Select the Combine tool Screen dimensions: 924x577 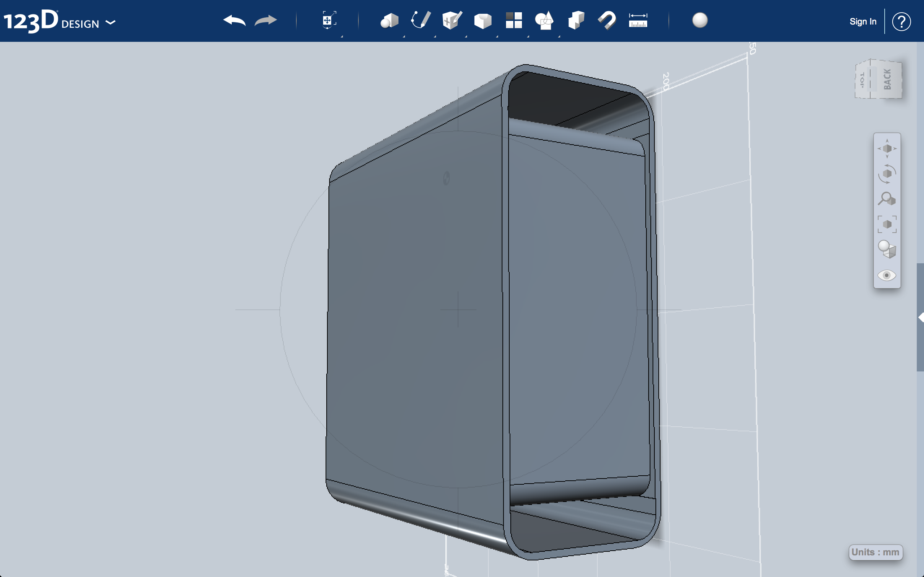[576, 21]
